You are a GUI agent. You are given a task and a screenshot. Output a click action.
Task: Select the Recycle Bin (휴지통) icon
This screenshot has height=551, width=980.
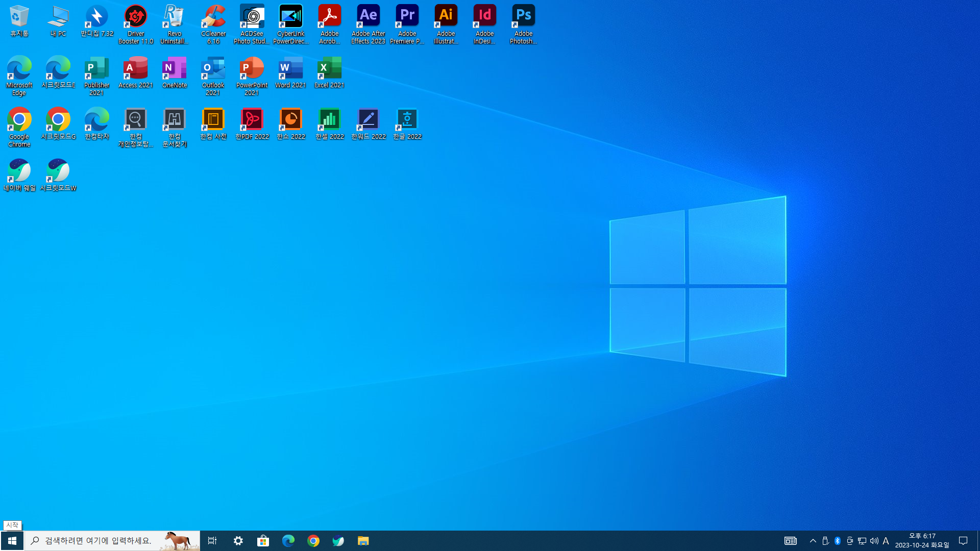(19, 20)
